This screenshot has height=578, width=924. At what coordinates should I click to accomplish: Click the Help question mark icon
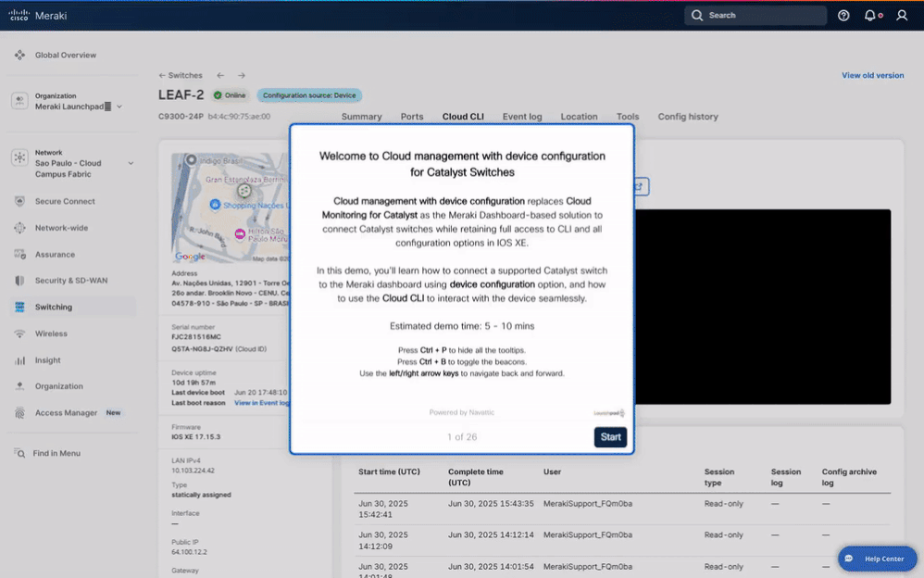pos(843,16)
